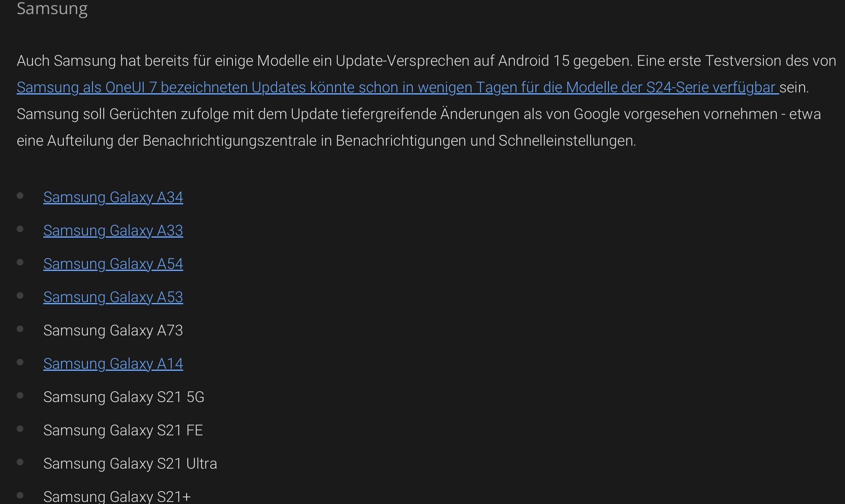
Task: Click the bullet before Samsung Galaxy A73
Action: coord(20,329)
